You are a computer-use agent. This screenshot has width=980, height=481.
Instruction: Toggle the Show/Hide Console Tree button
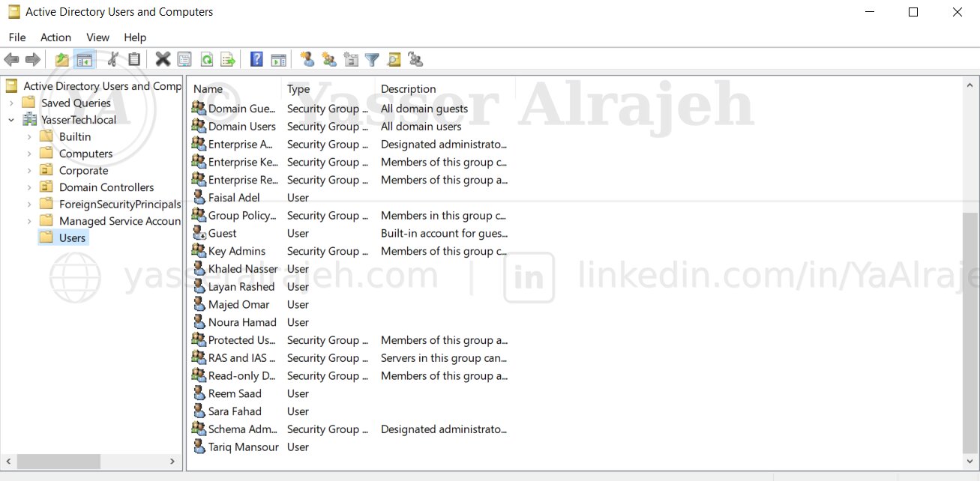tap(84, 60)
